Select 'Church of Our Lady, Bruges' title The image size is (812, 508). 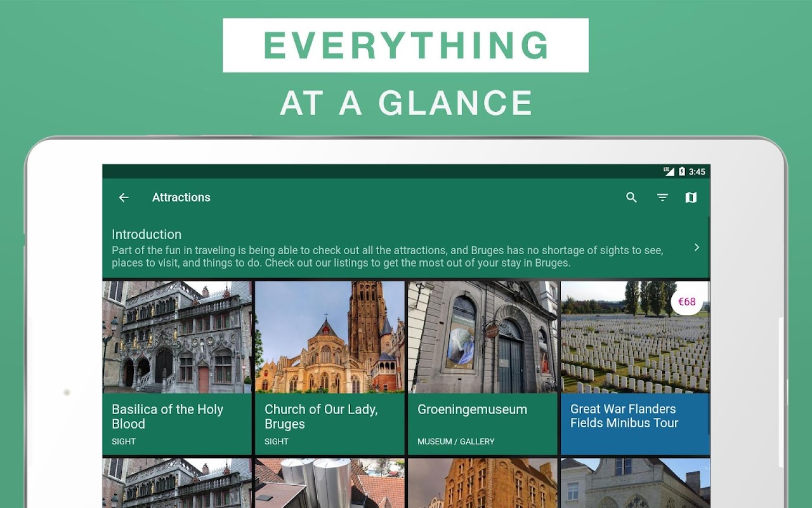(x=321, y=417)
